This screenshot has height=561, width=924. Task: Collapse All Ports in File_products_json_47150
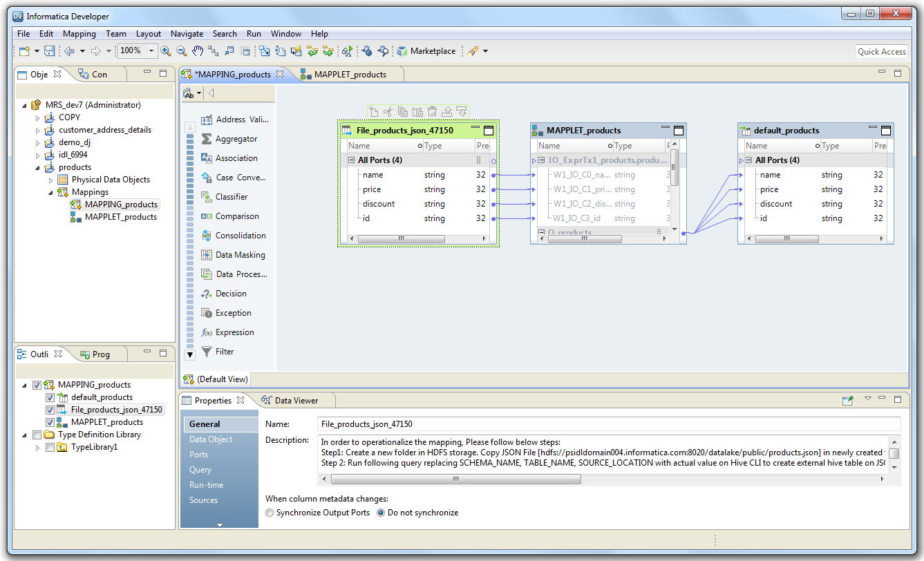352,160
